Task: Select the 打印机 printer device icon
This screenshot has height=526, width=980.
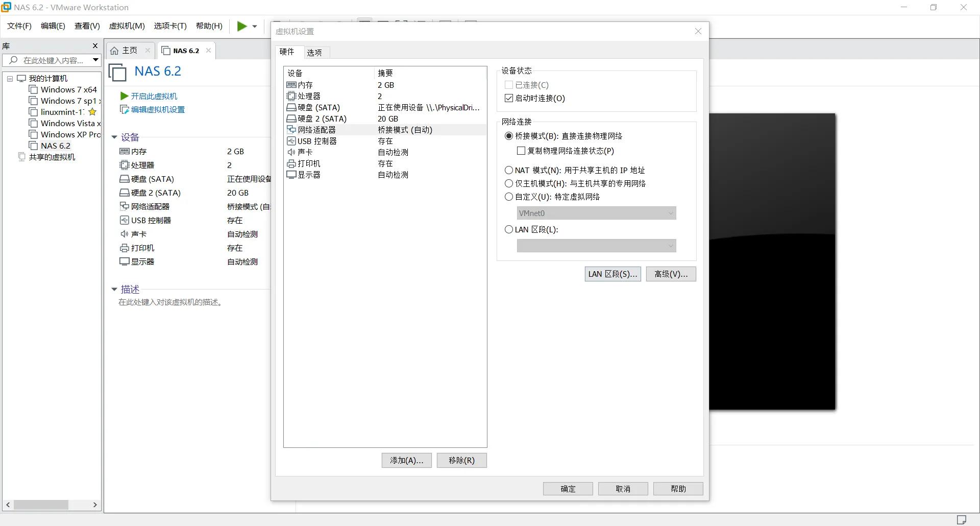Action: (x=292, y=163)
